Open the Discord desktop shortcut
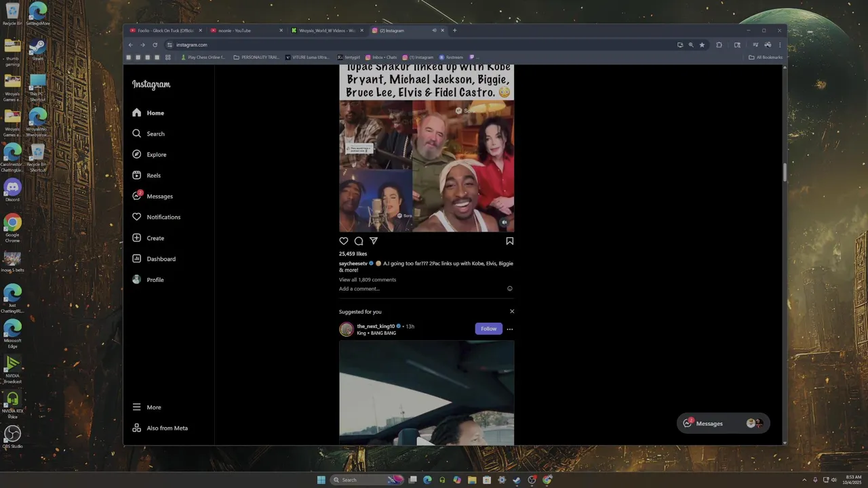 click(12, 190)
